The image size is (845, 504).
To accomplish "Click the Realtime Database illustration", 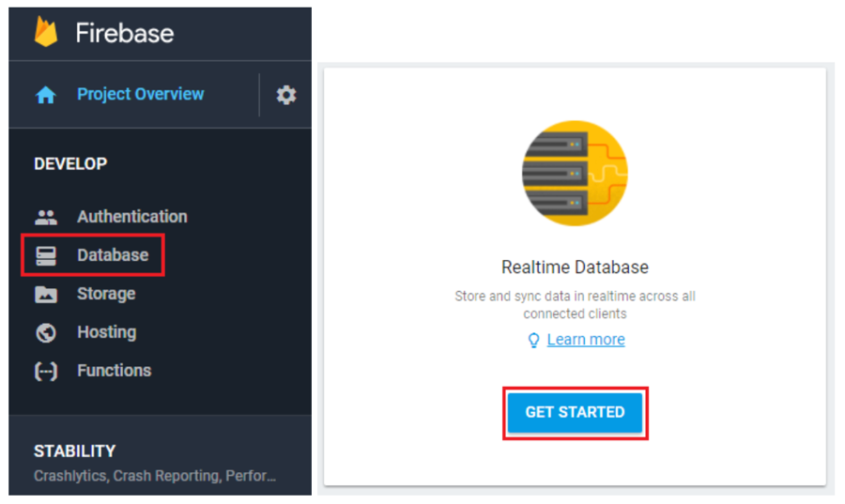I will (575, 173).
